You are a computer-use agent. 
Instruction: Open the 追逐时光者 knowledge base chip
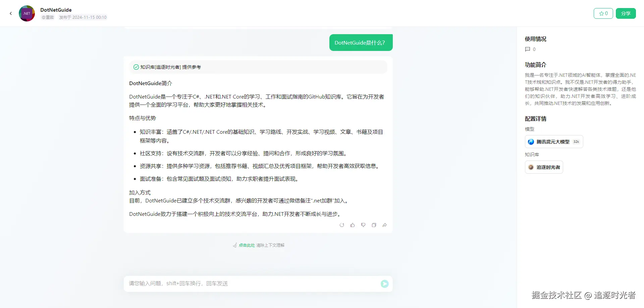[x=544, y=167]
